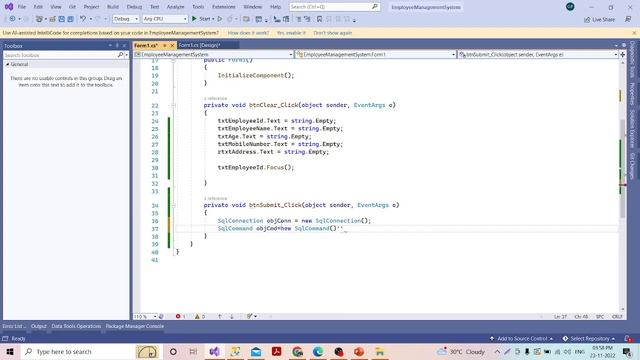Open Windows Start menu
Screen dimensions: 640x360
point(10,351)
